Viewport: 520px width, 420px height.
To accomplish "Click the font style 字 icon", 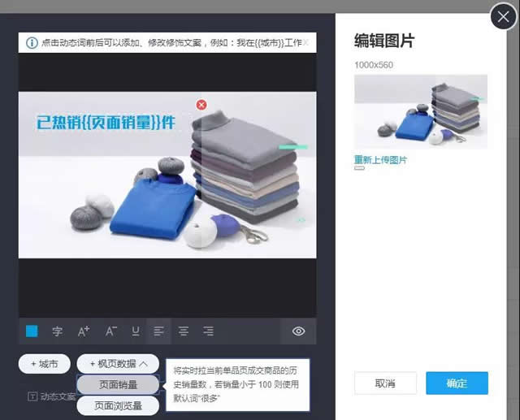I will [x=58, y=331].
